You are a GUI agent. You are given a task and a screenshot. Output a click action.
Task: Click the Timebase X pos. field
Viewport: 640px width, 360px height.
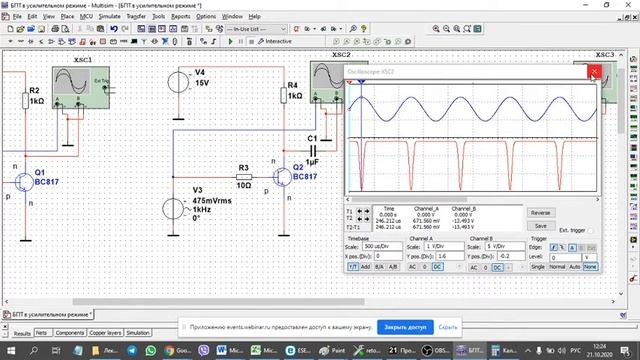pyautogui.click(x=388, y=256)
